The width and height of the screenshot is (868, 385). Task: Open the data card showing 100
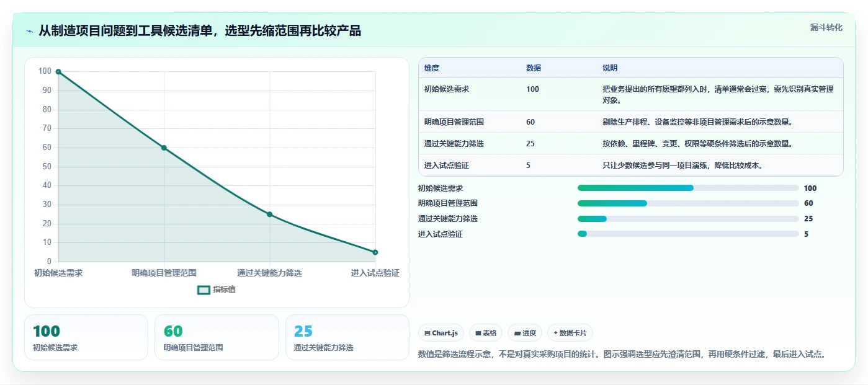(x=86, y=337)
